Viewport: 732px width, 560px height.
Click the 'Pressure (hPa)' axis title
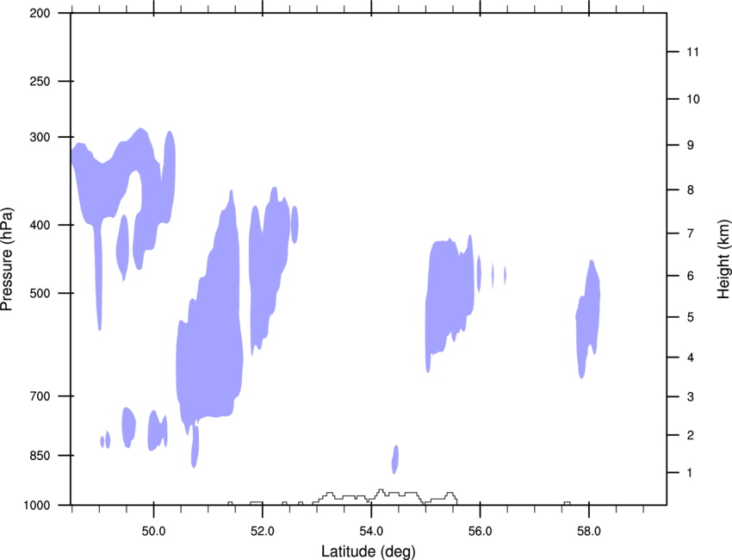pyautogui.click(x=7, y=259)
